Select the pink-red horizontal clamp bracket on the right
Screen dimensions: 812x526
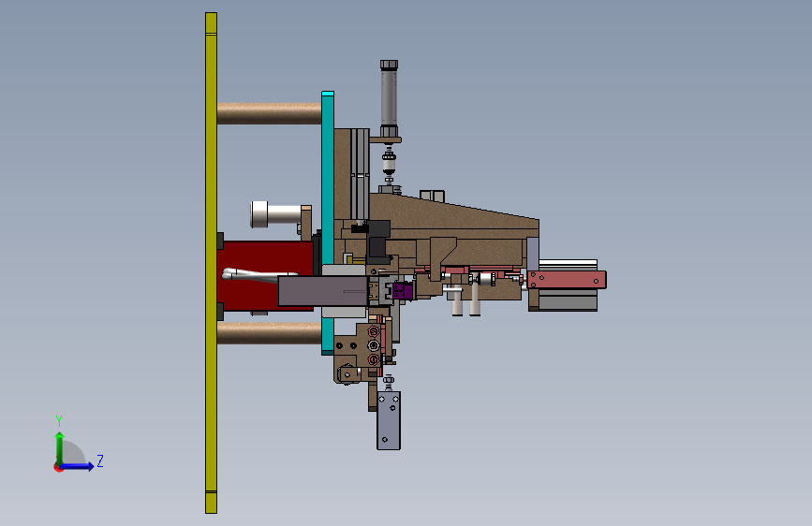pyautogui.click(x=567, y=280)
